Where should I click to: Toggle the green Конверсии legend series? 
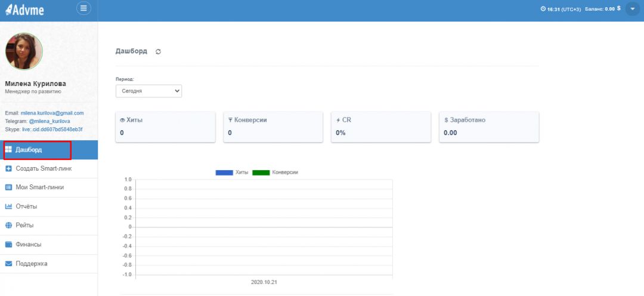[261, 172]
